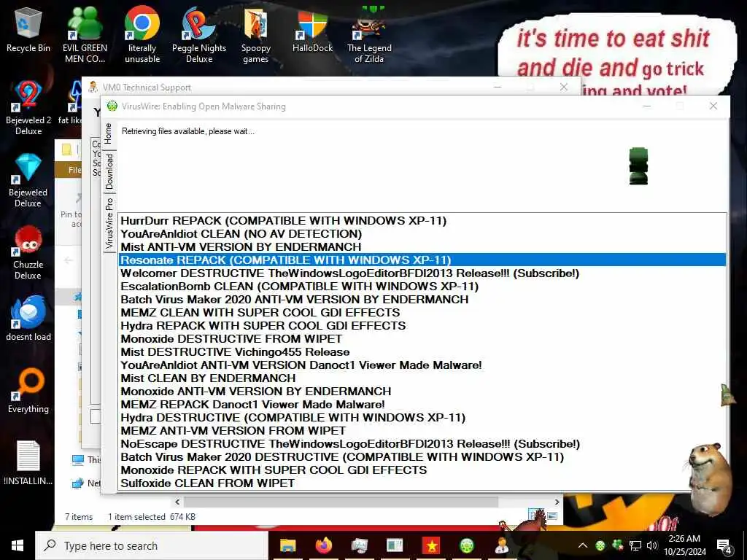Click File Explorer horizontal scrollbar track
The width and height of the screenshot is (747, 560).
(367, 502)
